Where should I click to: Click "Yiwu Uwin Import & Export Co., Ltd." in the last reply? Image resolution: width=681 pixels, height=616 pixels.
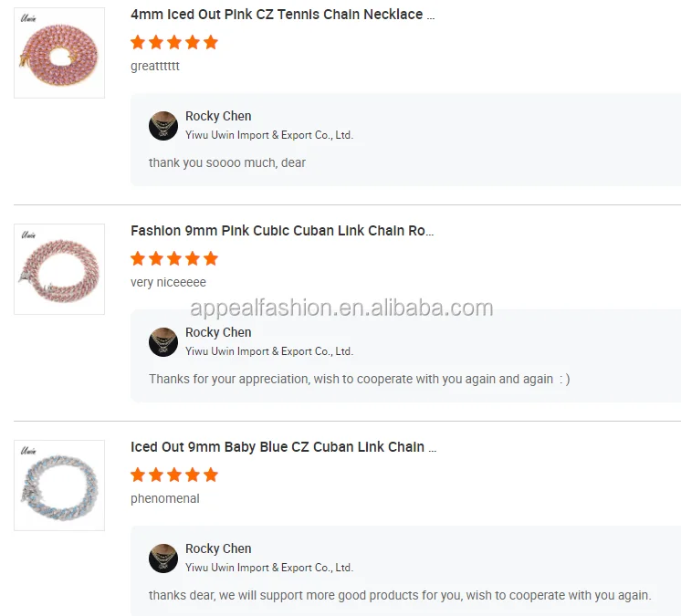(x=269, y=568)
